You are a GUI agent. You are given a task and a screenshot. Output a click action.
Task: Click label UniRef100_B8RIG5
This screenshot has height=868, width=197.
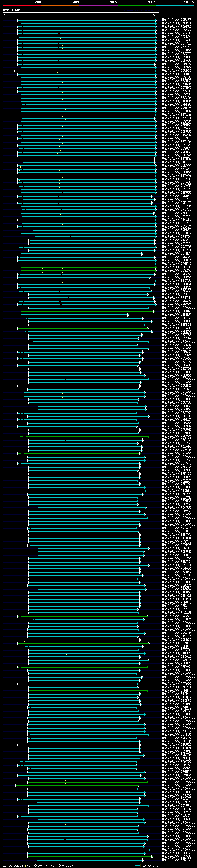176,860
